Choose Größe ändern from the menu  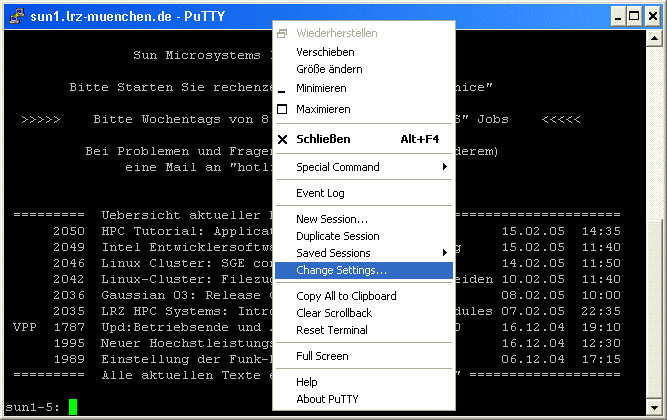364,69
